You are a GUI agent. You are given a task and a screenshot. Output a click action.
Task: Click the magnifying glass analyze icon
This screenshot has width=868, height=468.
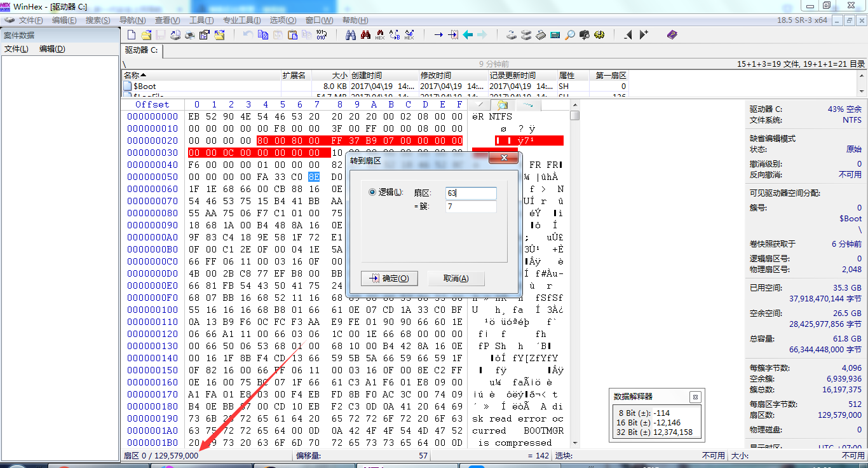[x=569, y=35]
